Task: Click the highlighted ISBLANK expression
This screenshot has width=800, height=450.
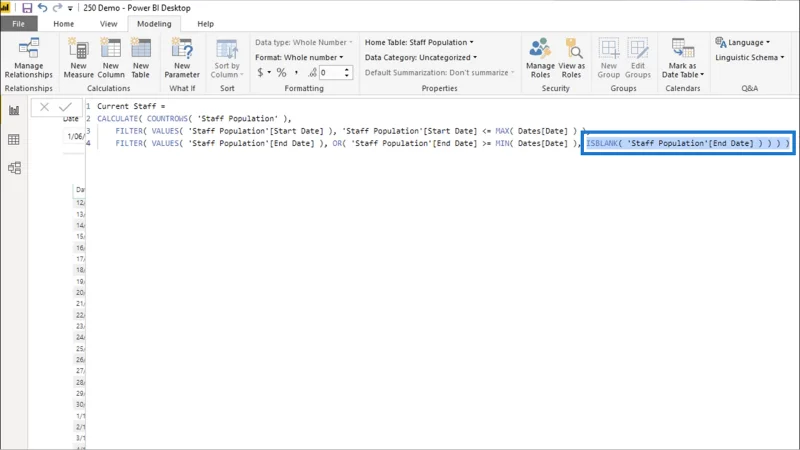Action: pos(688,143)
